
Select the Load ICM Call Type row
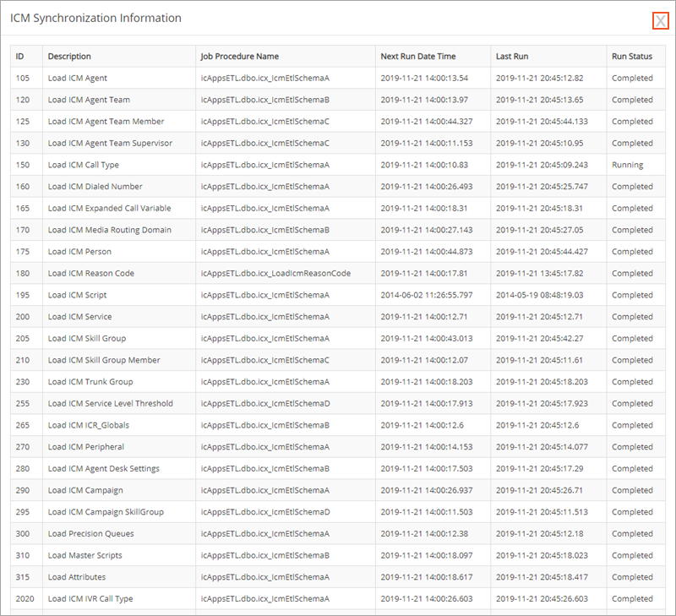[338, 165]
